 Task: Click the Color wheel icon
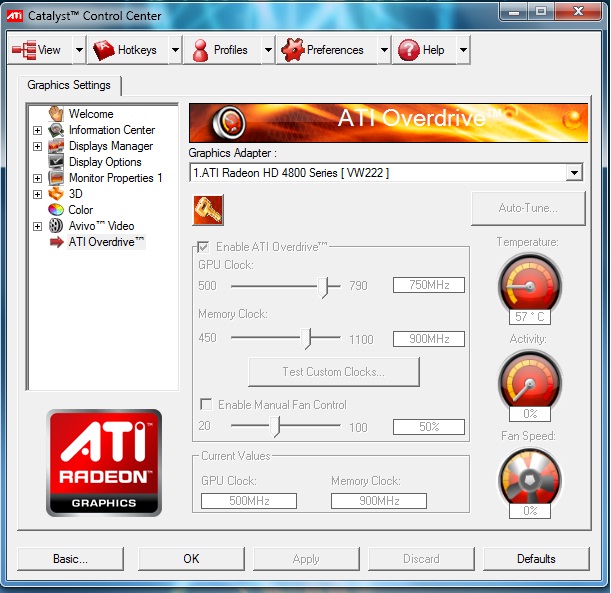[56, 210]
